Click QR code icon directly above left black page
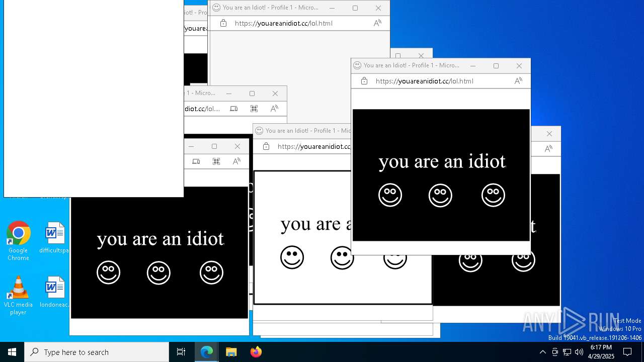Viewport: 644px width, 362px height. pos(216,161)
